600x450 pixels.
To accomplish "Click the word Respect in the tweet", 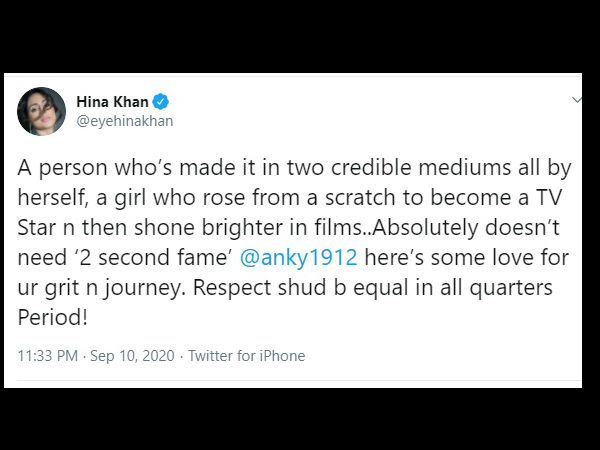I will click(x=232, y=288).
